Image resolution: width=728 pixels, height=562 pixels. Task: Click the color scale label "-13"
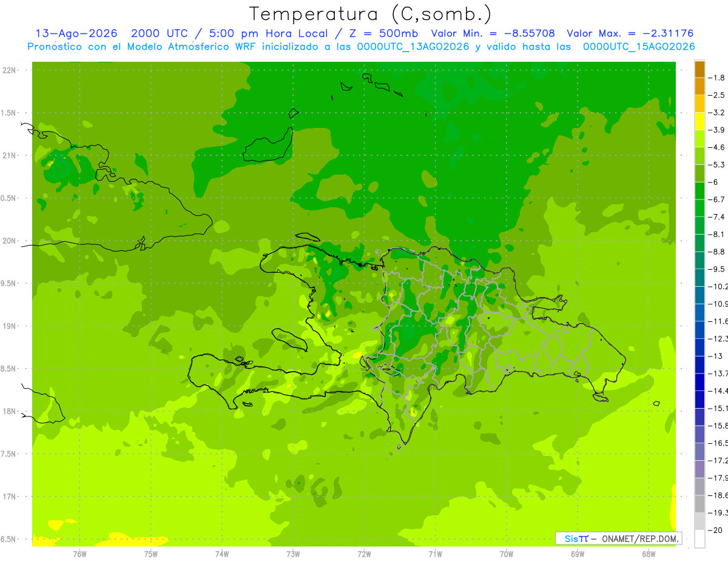(716, 356)
